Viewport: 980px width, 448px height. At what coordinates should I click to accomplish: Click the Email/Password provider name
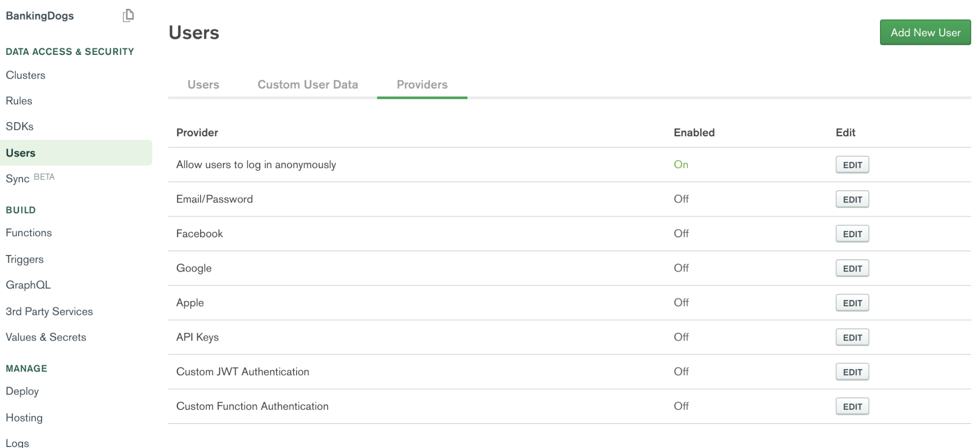(214, 199)
